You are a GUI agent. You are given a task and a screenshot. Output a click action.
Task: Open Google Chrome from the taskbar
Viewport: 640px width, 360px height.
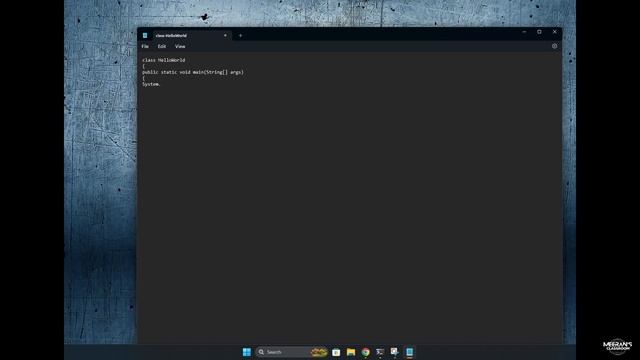pos(365,352)
